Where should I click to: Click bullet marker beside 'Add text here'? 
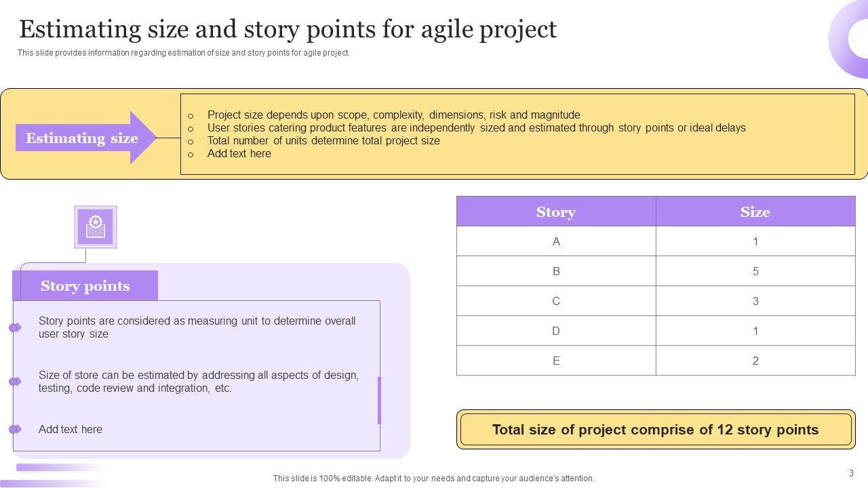14,429
